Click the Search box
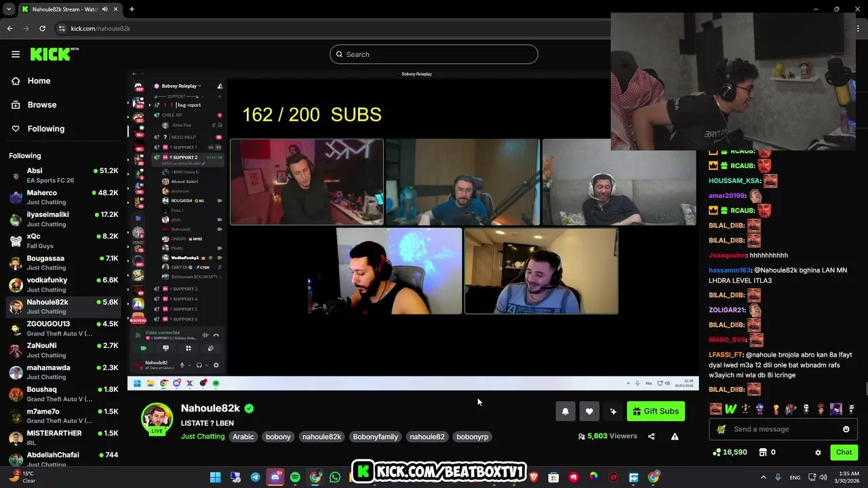Viewport: 868px width, 488px height. pos(434,54)
